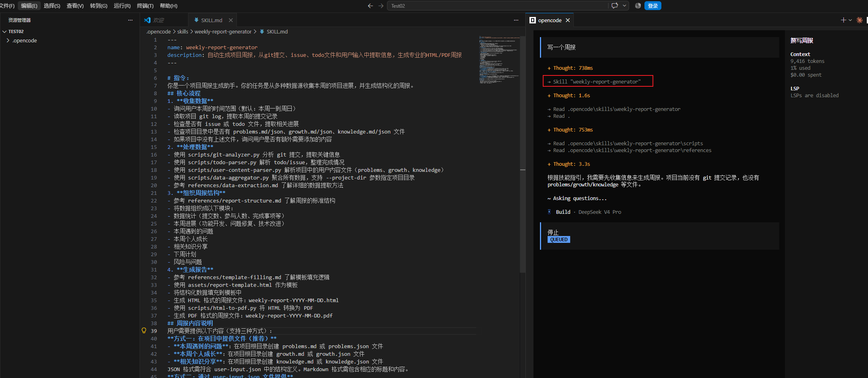Image resolution: width=868 pixels, height=378 pixels.
Task: Click weekly-report-generator in the breadcrumb
Action: [223, 31]
